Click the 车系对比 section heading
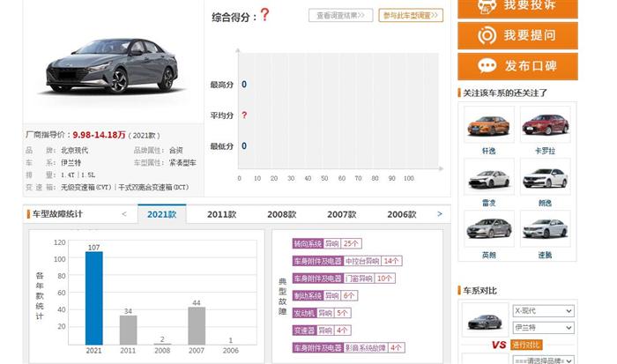 (x=479, y=291)
